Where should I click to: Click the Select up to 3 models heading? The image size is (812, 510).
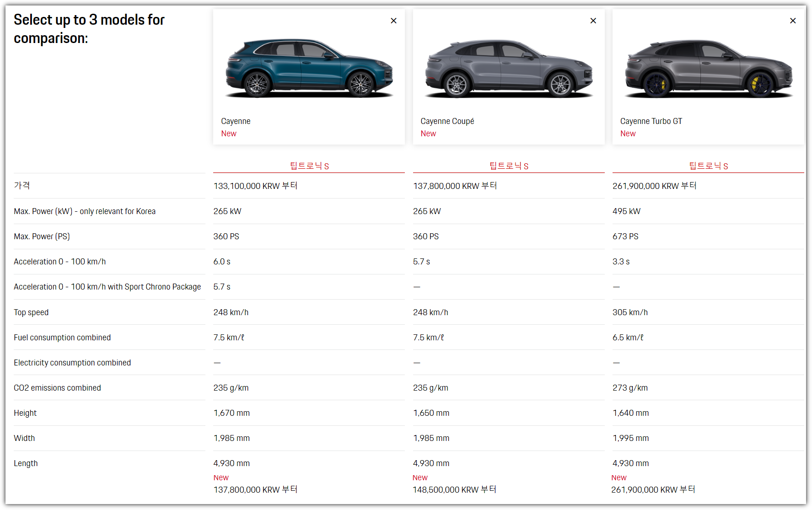click(89, 29)
